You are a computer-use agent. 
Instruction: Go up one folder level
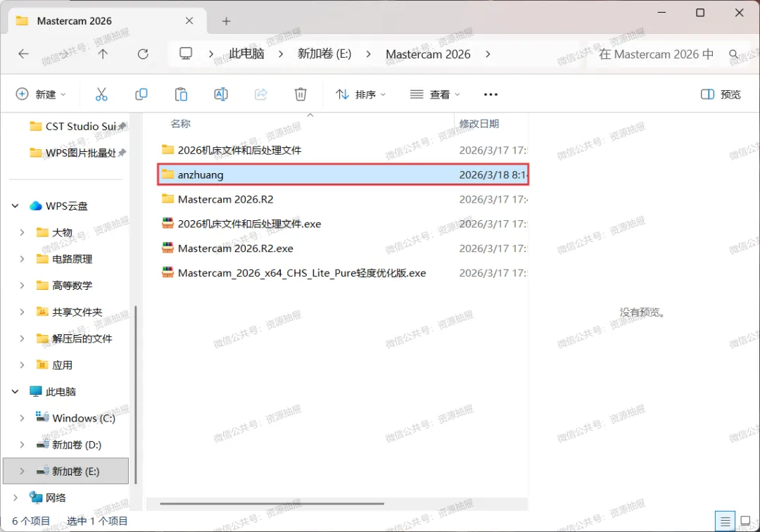pyautogui.click(x=103, y=53)
